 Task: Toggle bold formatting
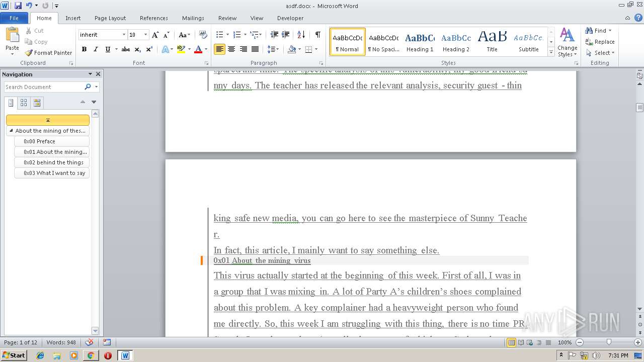pos(84,49)
